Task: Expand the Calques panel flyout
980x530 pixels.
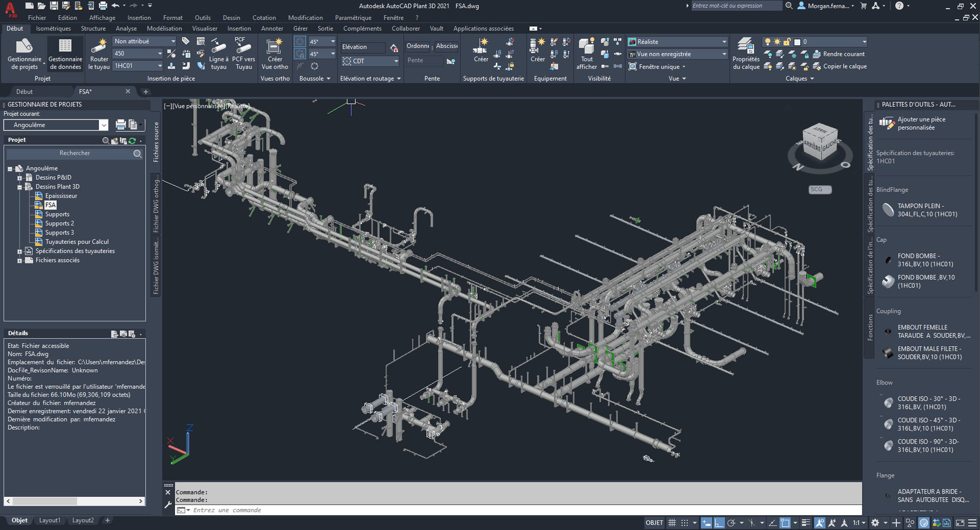Action: point(800,78)
